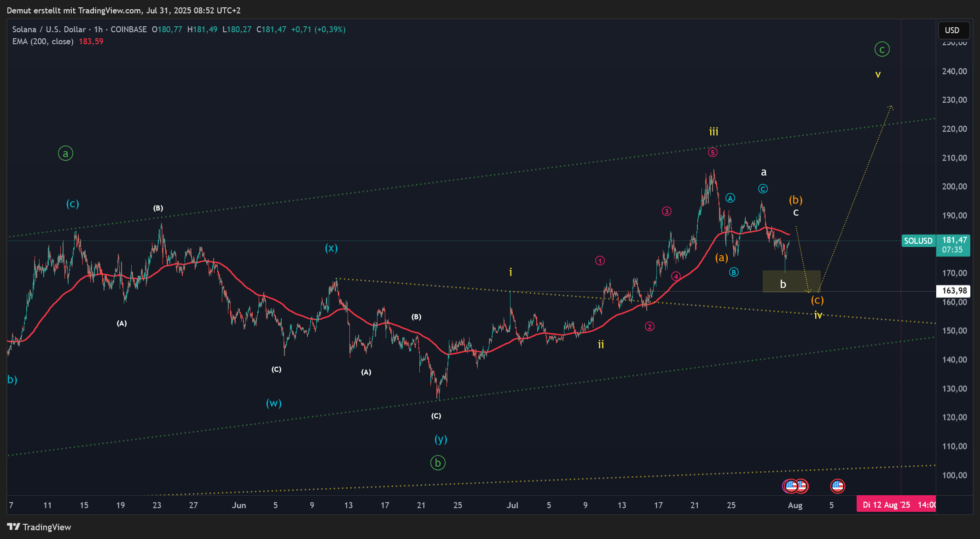This screenshot has height=539, width=980.
Task: Select the green circled a wave label
Action: click(x=65, y=153)
